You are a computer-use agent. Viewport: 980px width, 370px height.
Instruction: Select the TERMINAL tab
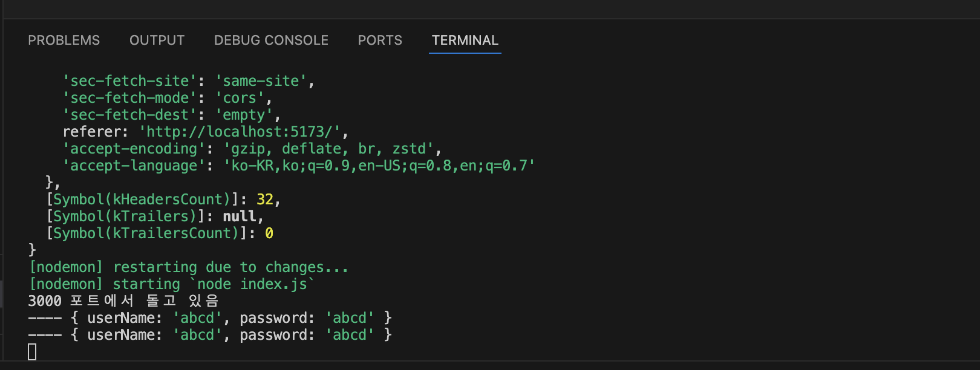[x=465, y=40]
